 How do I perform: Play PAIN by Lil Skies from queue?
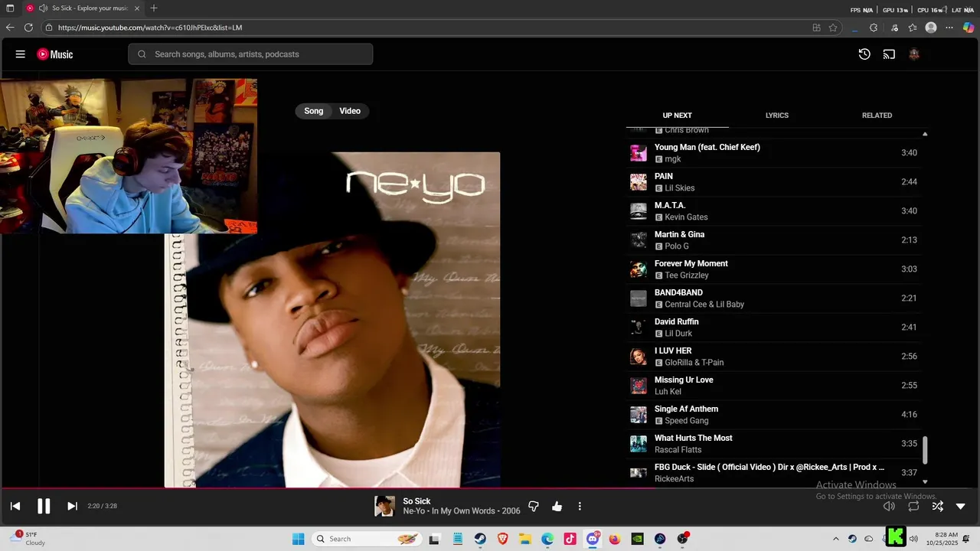773,182
